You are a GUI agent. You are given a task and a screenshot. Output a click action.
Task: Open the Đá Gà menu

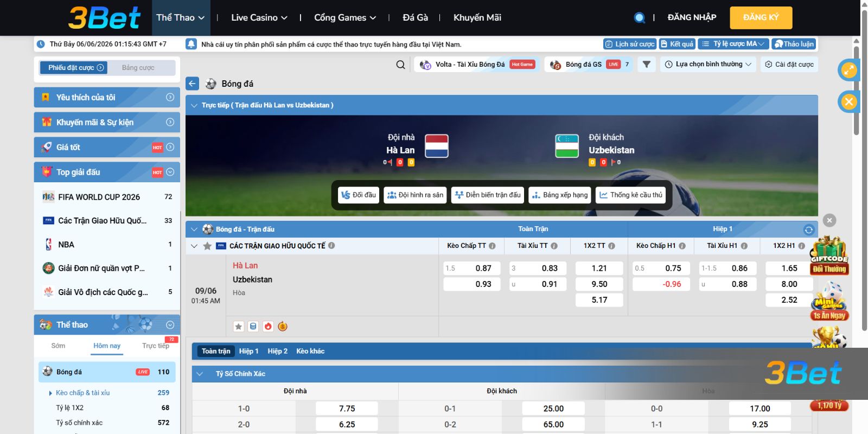pos(415,17)
